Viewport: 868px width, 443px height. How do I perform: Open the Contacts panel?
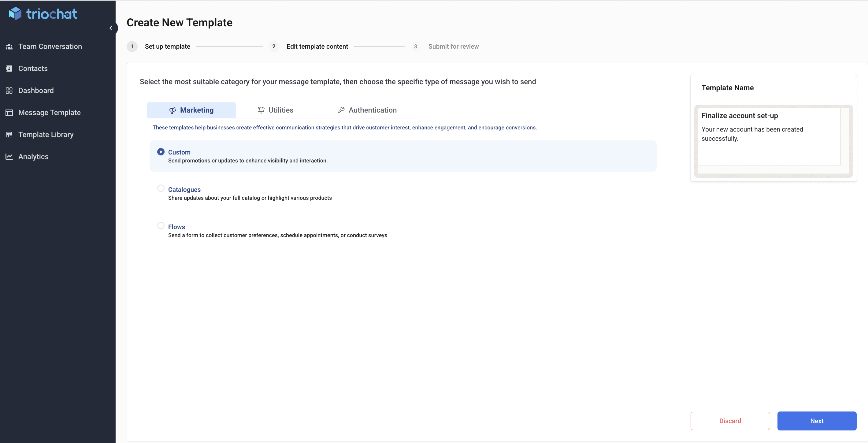33,69
